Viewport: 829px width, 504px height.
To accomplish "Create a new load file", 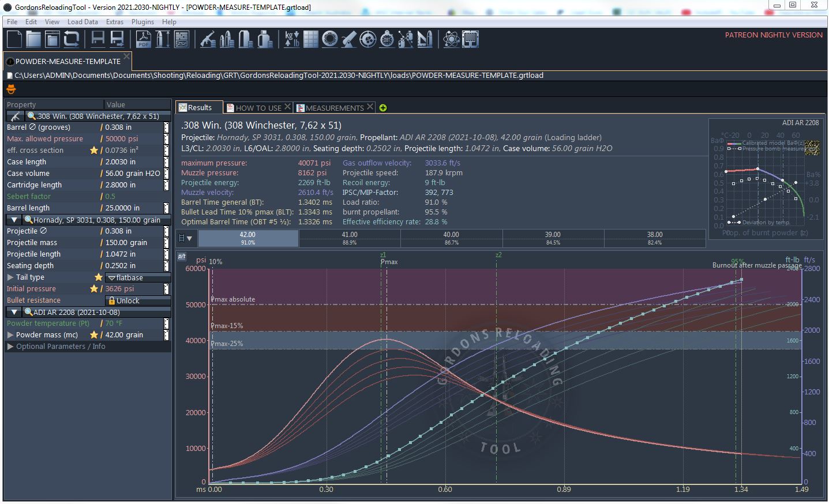I will pos(14,39).
